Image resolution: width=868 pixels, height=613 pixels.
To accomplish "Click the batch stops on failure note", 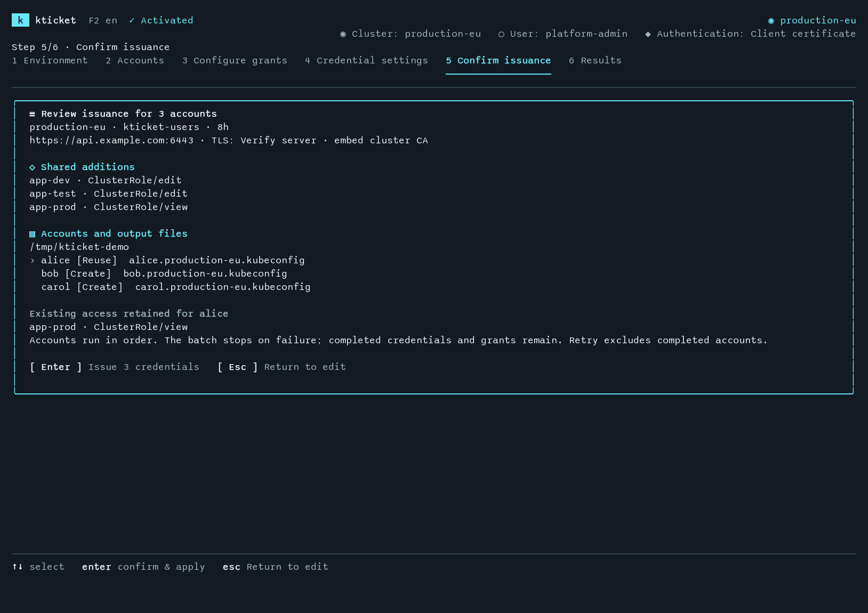I will click(398, 340).
